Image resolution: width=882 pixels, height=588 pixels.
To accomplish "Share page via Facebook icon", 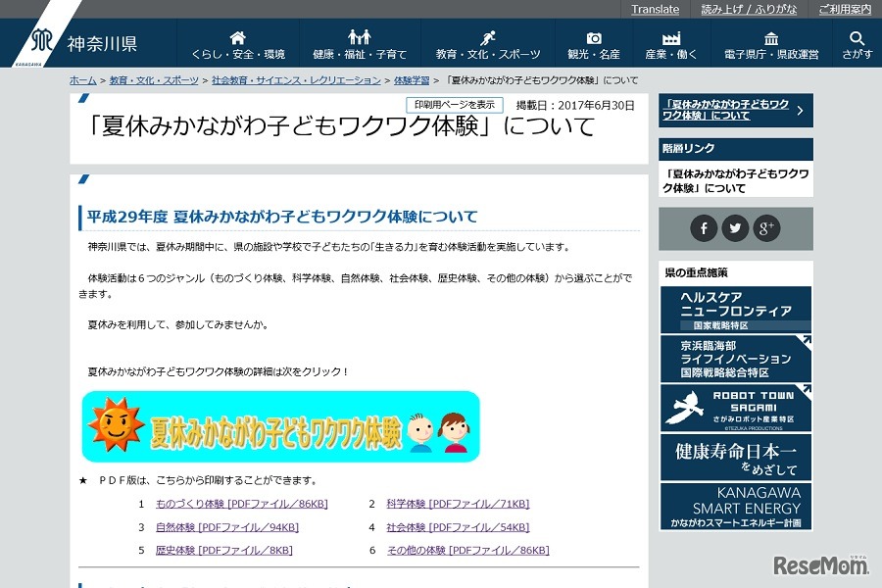I will click(704, 228).
